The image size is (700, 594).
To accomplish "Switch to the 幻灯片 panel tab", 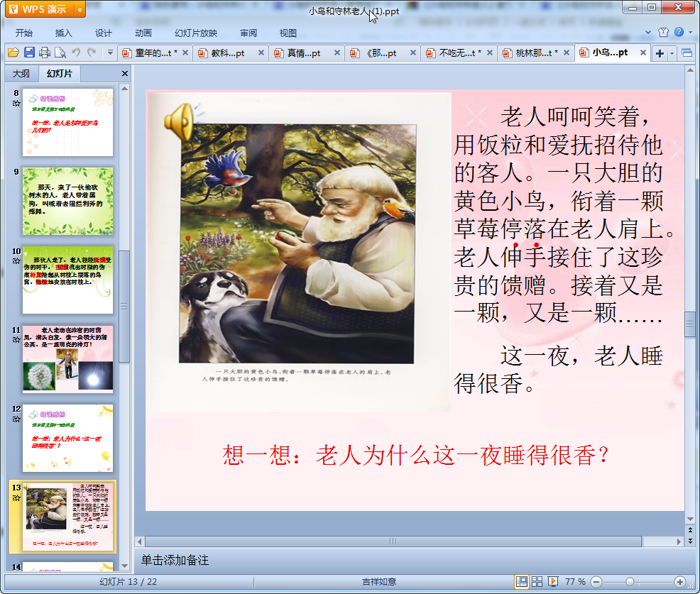I will (x=60, y=74).
